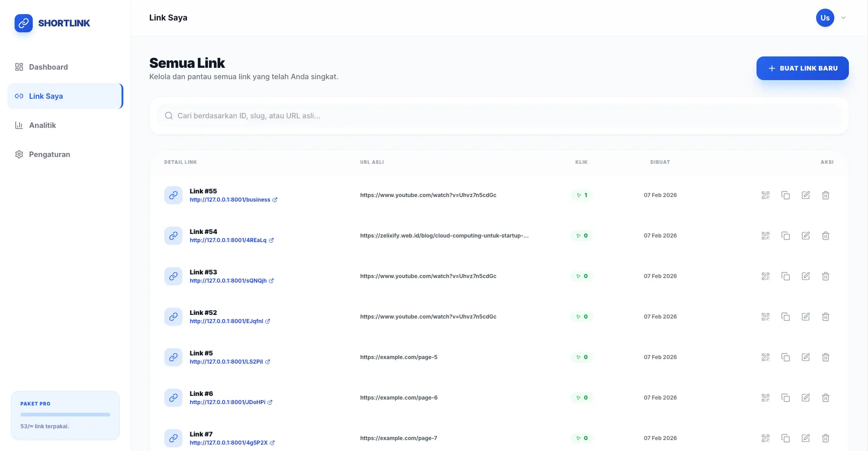
Task: Delete Link #52 with trash icon
Action: pyautogui.click(x=825, y=317)
